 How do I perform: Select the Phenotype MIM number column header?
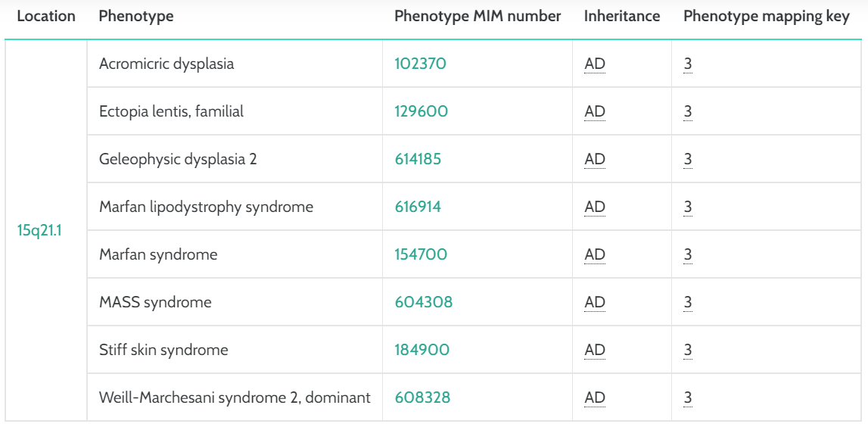478,16
